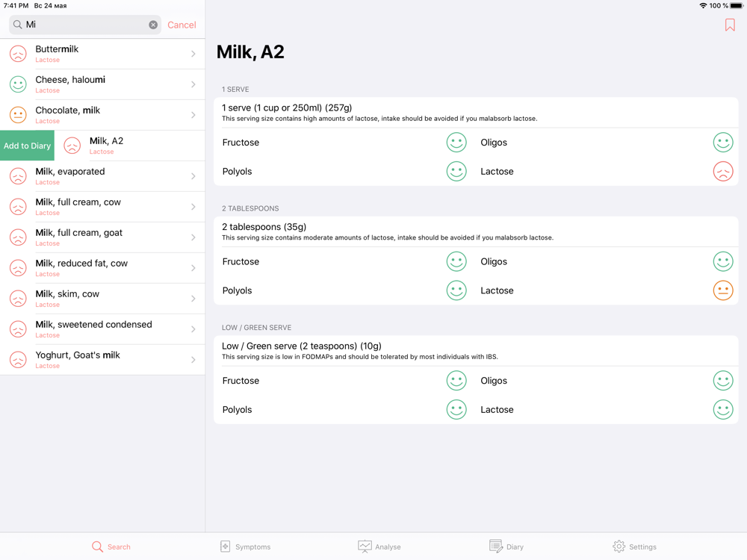The image size is (747, 560).
Task: Switch to the Analyse tab
Action: [379, 547]
